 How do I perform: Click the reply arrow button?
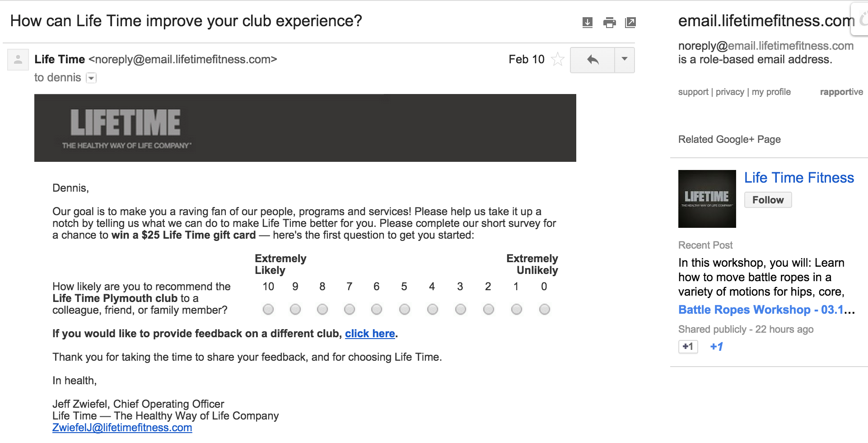click(593, 60)
